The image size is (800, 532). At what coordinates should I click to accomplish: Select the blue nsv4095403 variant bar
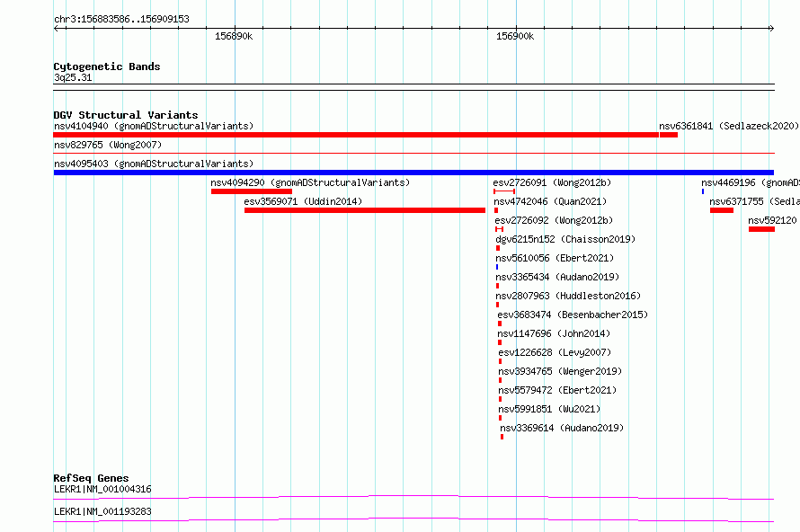pos(413,173)
